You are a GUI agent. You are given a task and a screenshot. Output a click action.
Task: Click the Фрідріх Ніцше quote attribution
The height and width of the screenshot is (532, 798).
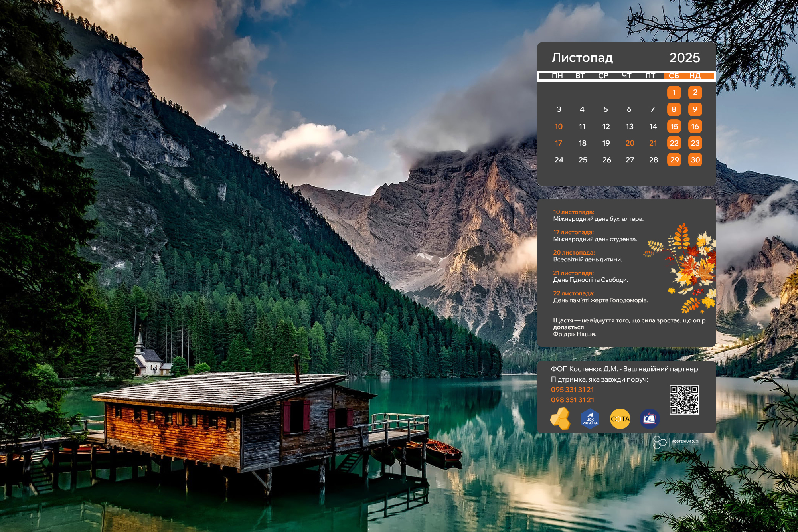(574, 334)
